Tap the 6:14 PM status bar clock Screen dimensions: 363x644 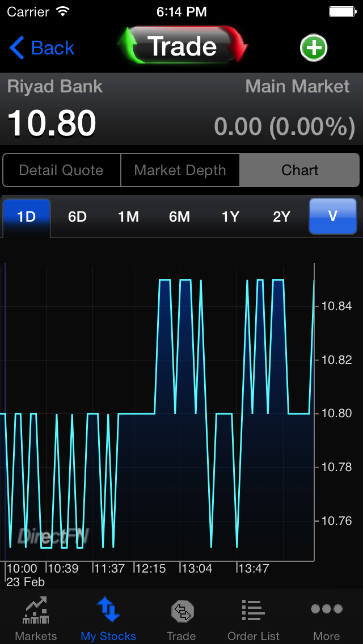[x=181, y=11]
